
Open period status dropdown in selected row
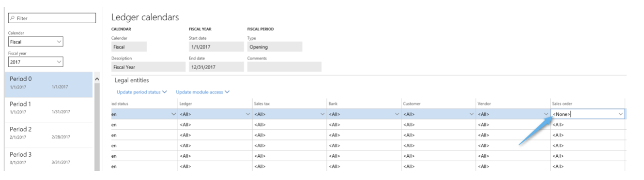[x=174, y=114]
